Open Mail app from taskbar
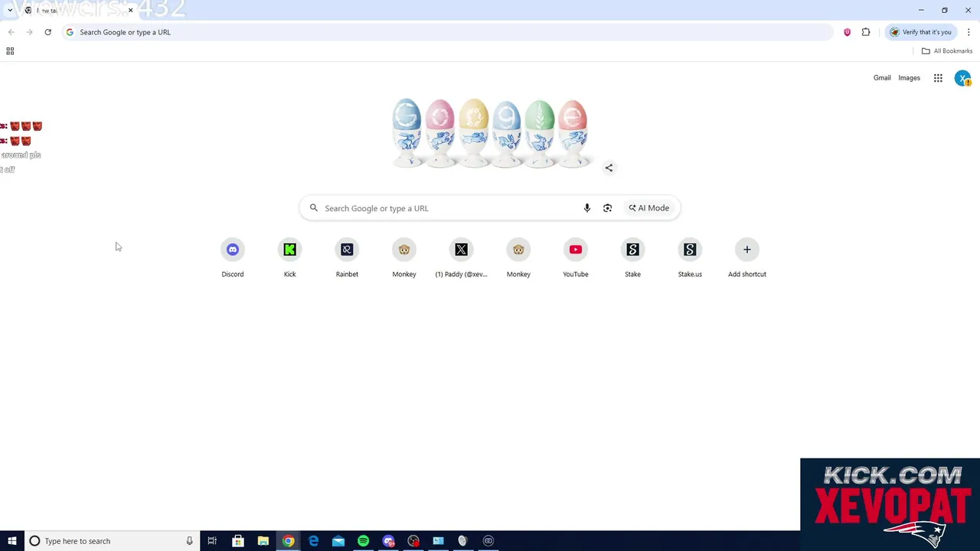 (338, 541)
